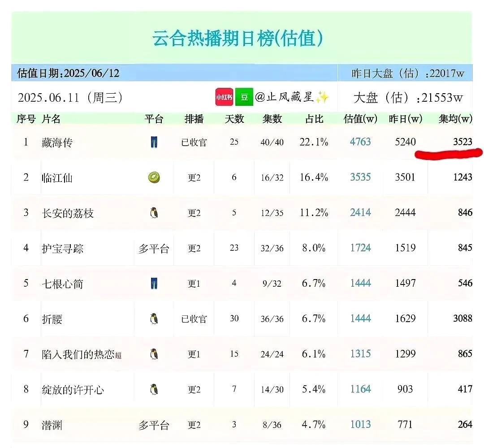484x448 pixels.
Task: Click the 集数 column header
Action: click(x=272, y=119)
